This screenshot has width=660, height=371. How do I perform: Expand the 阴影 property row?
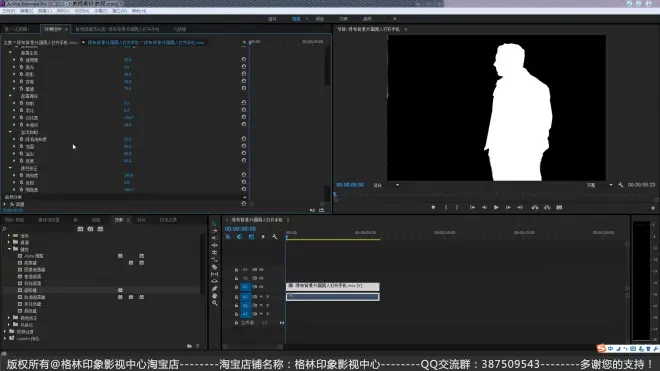14,74
